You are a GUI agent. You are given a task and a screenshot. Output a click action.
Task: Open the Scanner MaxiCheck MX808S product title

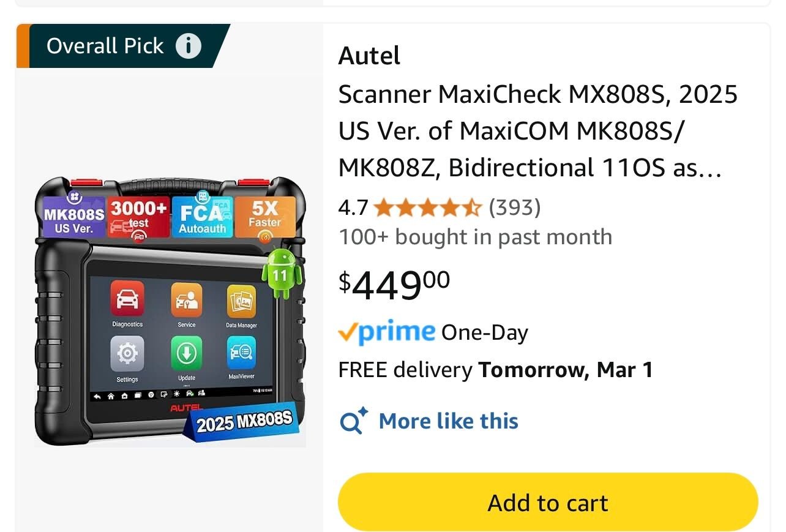(x=538, y=131)
